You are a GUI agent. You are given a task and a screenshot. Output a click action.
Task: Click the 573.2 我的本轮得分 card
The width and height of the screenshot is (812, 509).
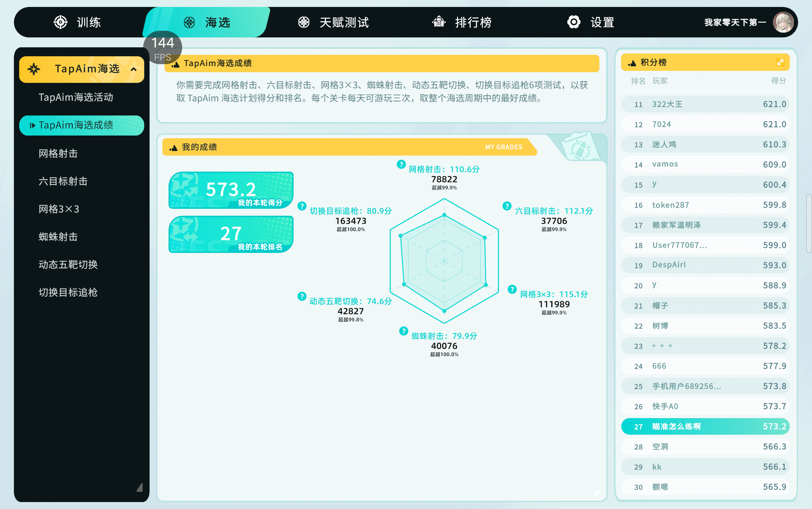tap(231, 190)
